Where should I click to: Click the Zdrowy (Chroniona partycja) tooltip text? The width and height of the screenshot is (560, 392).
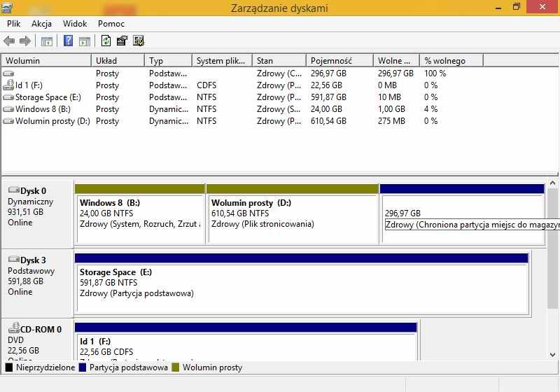point(472,225)
